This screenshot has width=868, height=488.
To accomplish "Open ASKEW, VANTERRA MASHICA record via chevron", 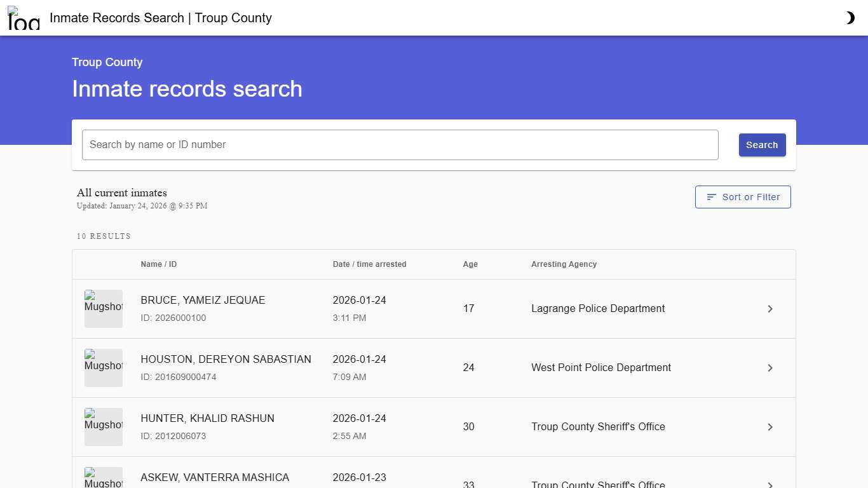I will click(770, 484).
